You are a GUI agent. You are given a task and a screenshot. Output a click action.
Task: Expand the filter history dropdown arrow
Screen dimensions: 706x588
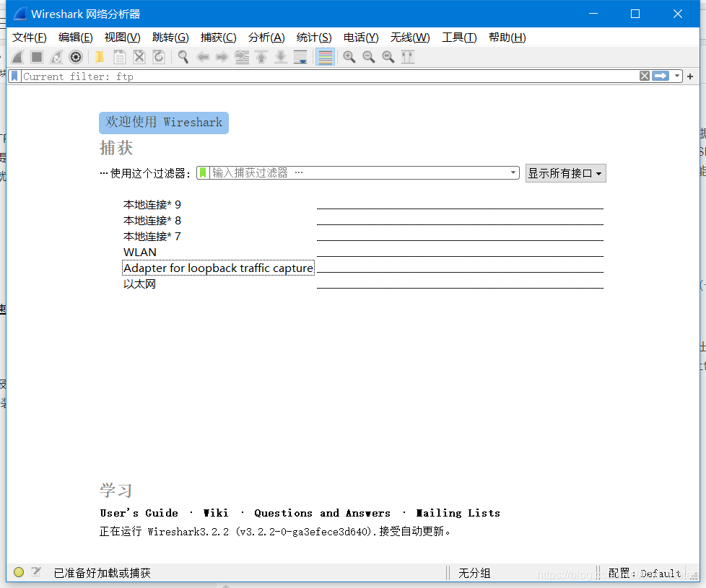coord(677,76)
